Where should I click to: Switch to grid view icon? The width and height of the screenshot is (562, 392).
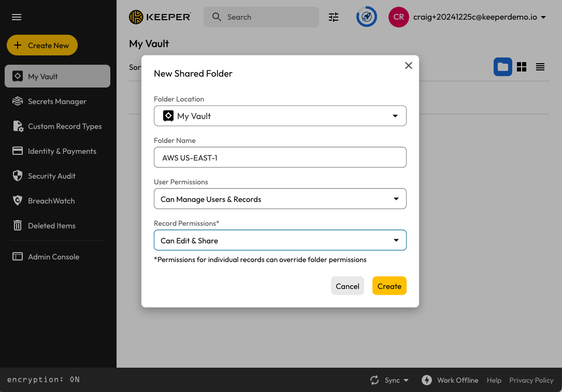click(522, 67)
